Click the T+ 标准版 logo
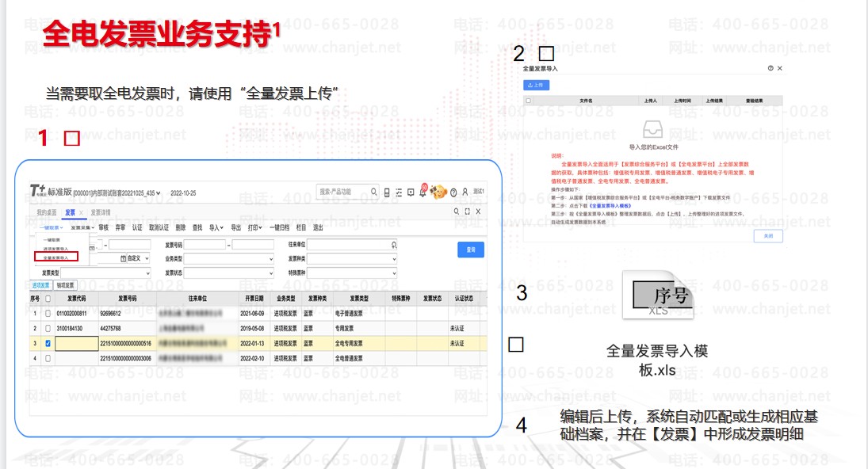Viewport: 868px width, 469px height. tap(51, 192)
